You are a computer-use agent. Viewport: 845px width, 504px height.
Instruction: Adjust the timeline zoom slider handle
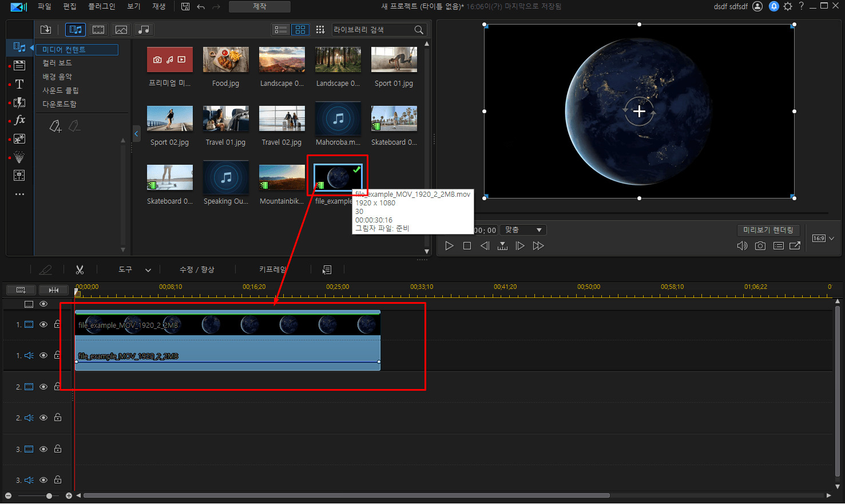tap(49, 496)
